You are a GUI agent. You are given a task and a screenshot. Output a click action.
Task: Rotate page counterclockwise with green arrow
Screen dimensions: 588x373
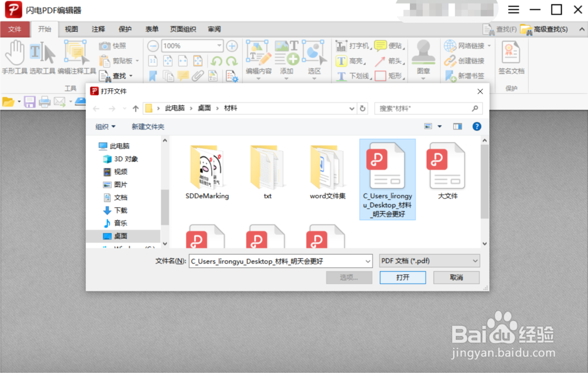click(217, 61)
